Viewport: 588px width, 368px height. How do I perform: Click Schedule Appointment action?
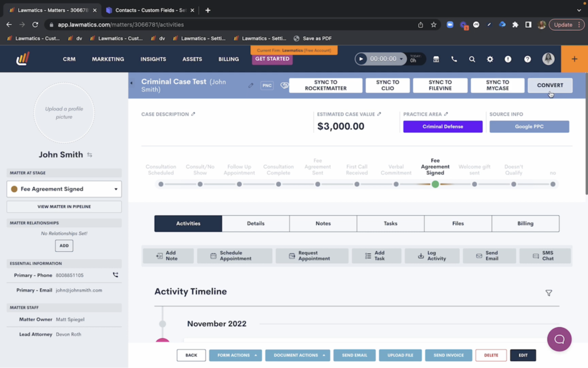pos(234,256)
